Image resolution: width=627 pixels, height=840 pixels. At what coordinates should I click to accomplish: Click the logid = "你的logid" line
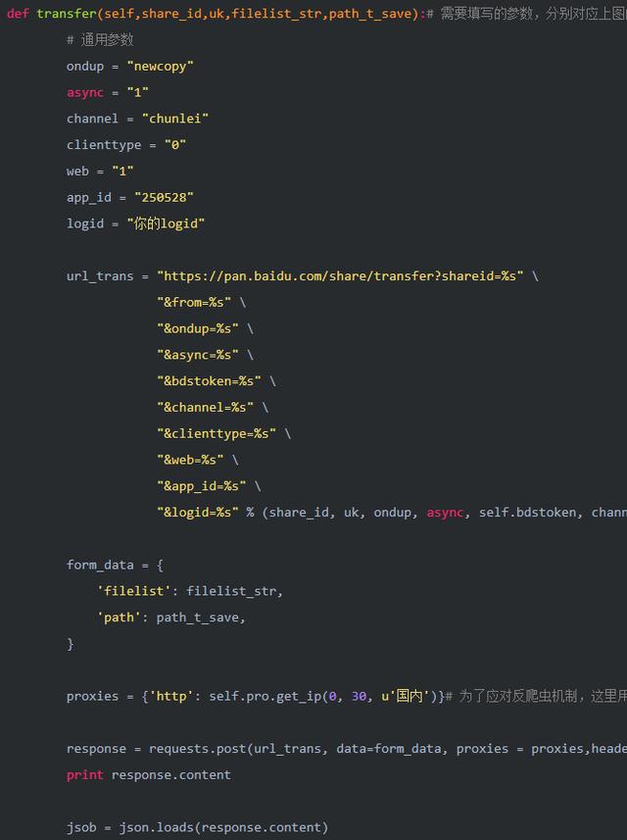click(x=135, y=223)
